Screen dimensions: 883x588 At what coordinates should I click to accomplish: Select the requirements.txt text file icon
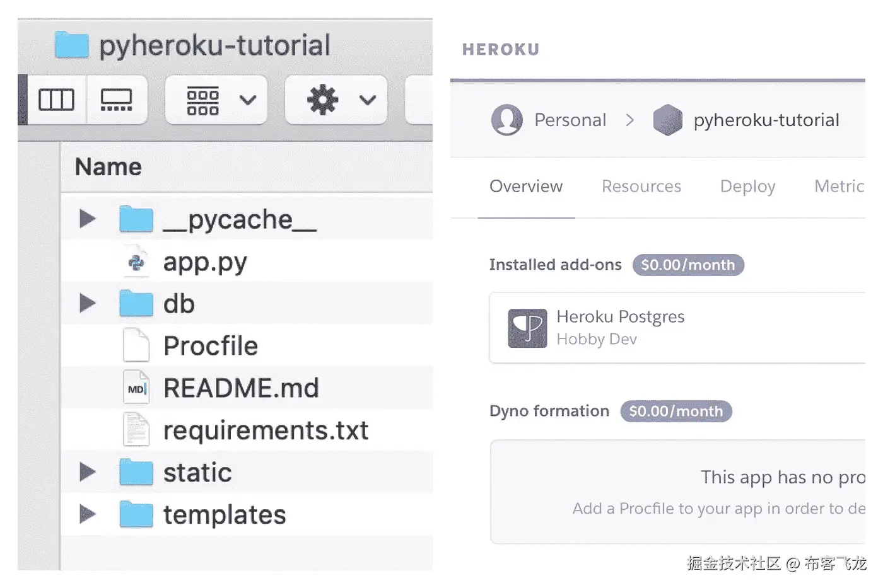click(x=136, y=430)
